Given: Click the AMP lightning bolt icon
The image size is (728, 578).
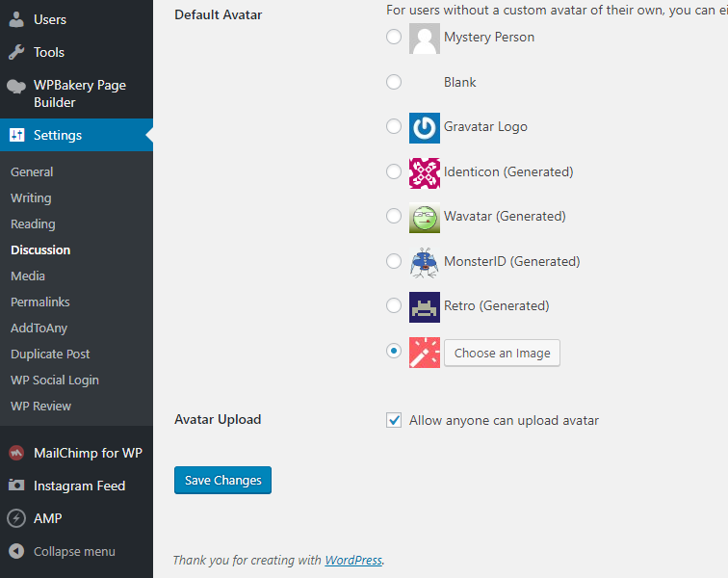Looking at the screenshot, I should click(16, 518).
